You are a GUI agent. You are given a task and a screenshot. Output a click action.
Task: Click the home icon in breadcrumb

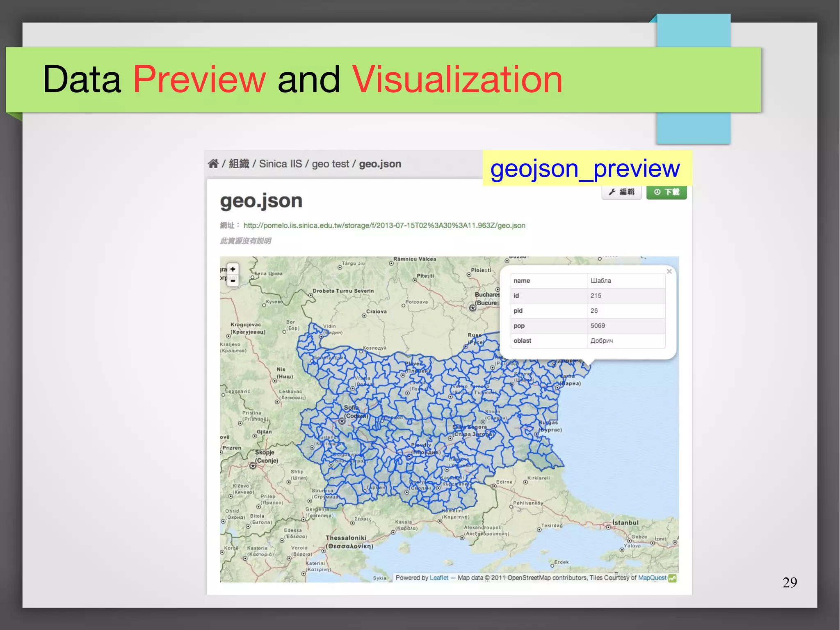click(213, 164)
